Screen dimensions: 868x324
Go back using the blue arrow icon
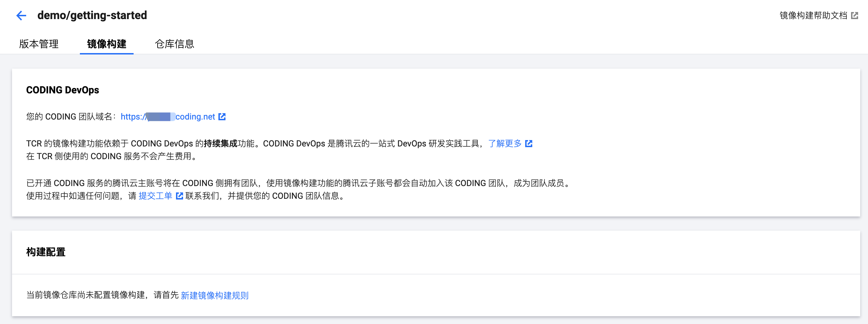coord(21,16)
